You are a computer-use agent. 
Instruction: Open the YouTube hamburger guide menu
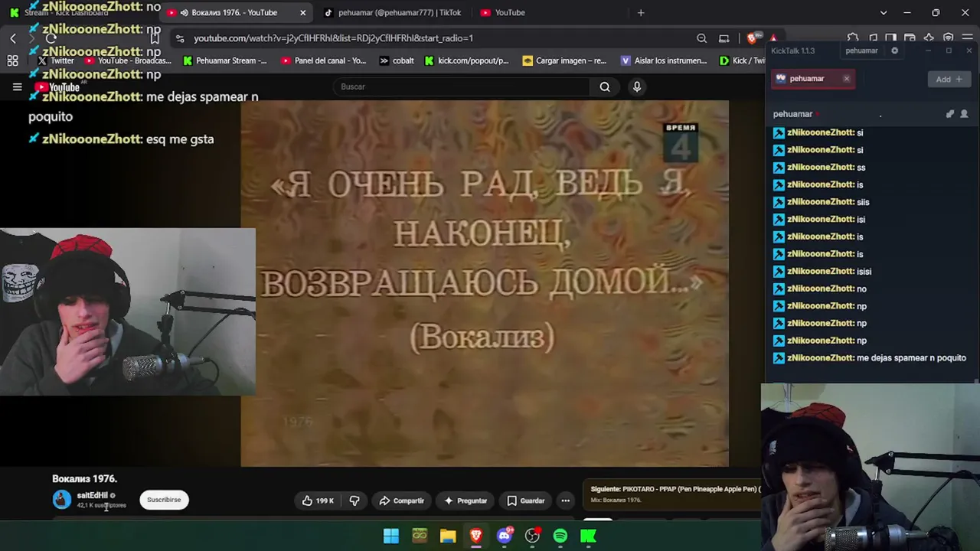coord(17,86)
